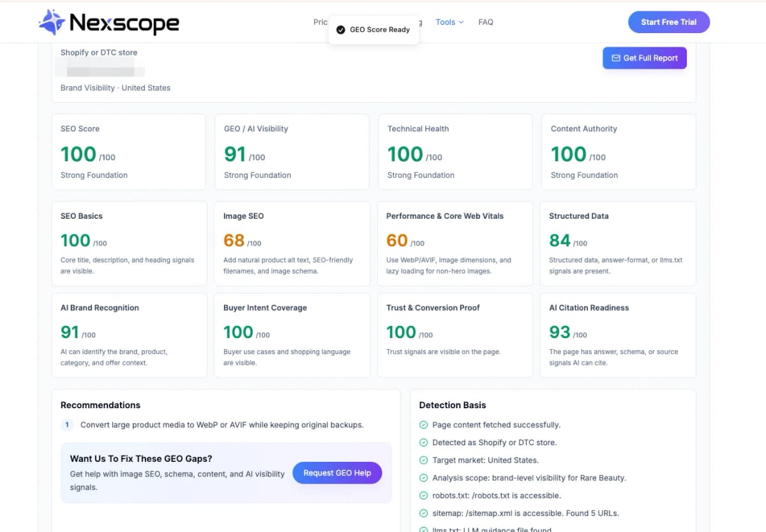The height and width of the screenshot is (532, 766).
Task: Click the Convert large product media recommendation text
Action: point(222,425)
